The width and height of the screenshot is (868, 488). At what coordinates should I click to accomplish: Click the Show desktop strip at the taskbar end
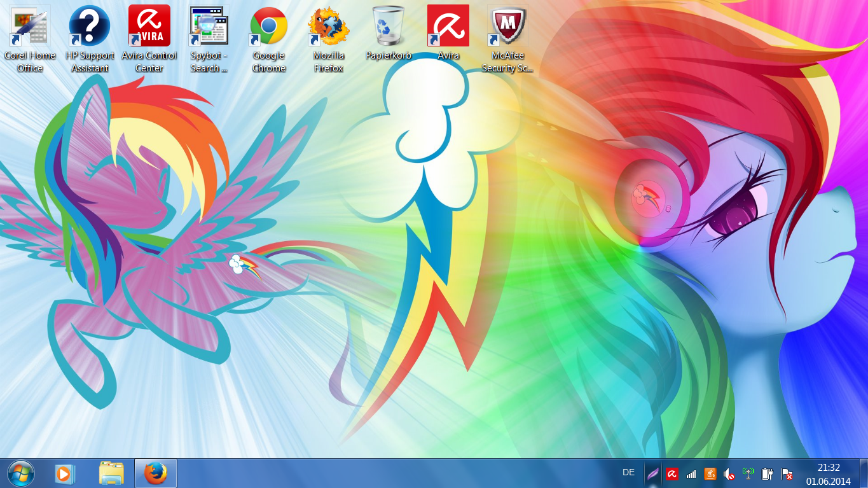coord(863,473)
